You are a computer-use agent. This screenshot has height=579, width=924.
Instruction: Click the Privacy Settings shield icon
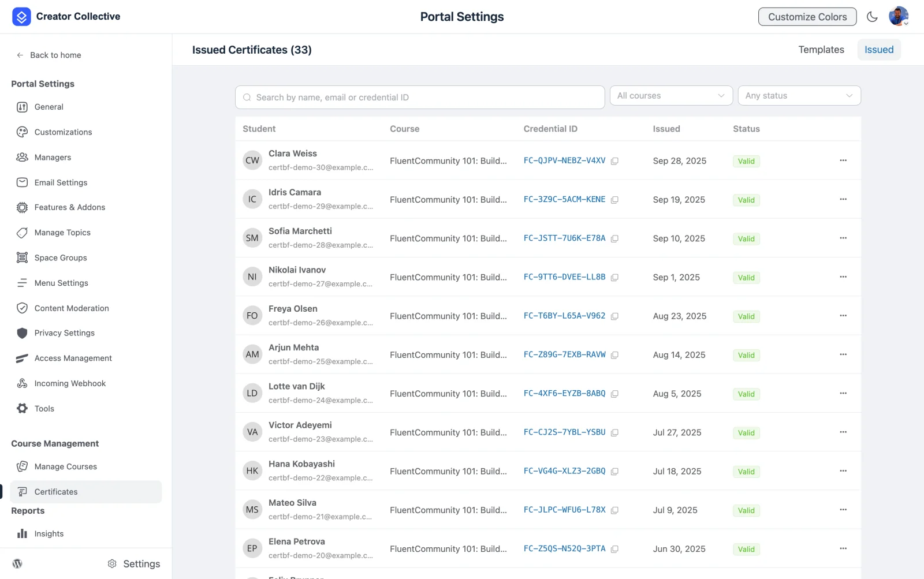tap(22, 333)
